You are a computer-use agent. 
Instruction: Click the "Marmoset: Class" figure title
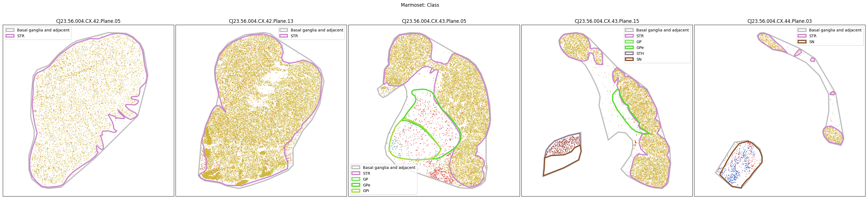[x=420, y=5]
